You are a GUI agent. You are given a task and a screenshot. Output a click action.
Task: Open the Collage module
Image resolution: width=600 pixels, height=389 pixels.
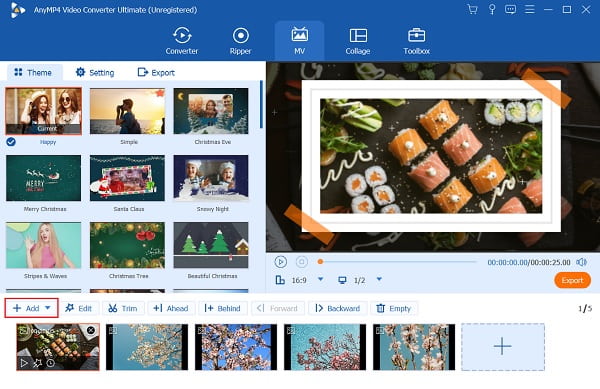click(x=358, y=41)
